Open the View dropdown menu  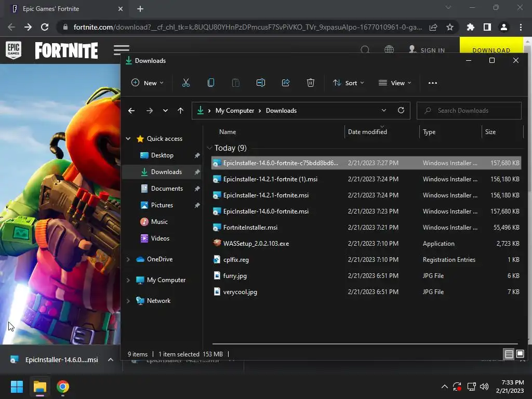(395, 83)
